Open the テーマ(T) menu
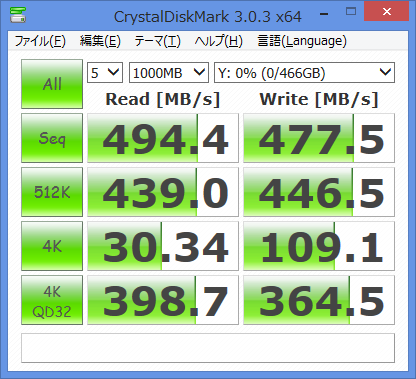416x379 pixels. coord(157,41)
